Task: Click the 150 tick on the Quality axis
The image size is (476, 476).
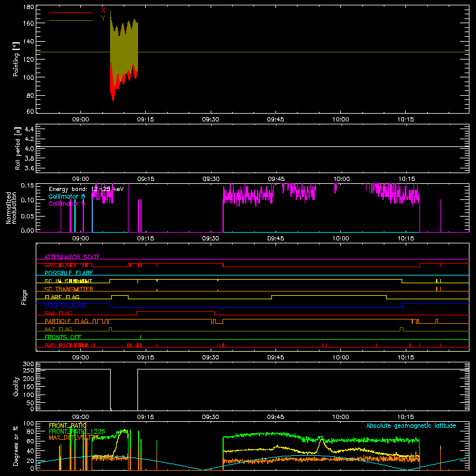Action: 29,387
